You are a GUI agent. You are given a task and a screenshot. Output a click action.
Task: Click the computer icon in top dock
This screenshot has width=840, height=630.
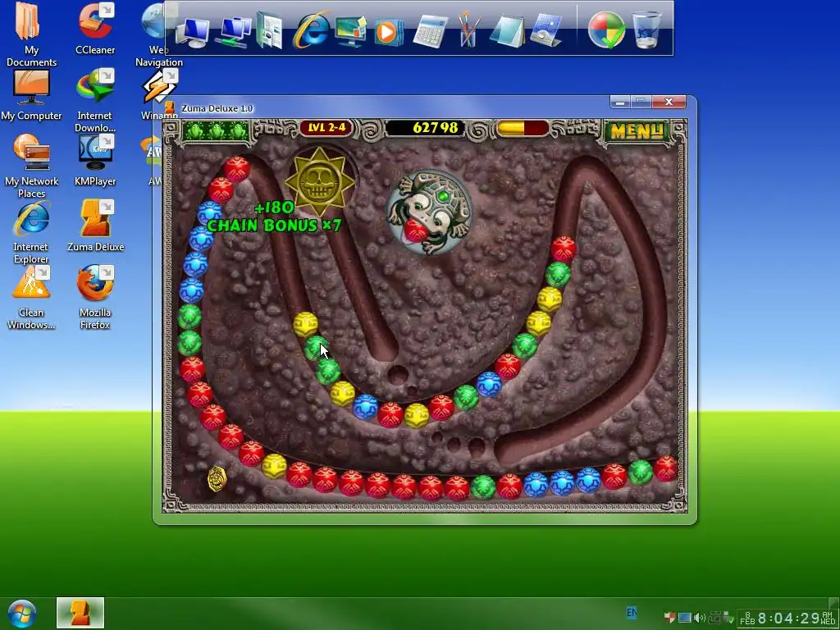[192, 32]
